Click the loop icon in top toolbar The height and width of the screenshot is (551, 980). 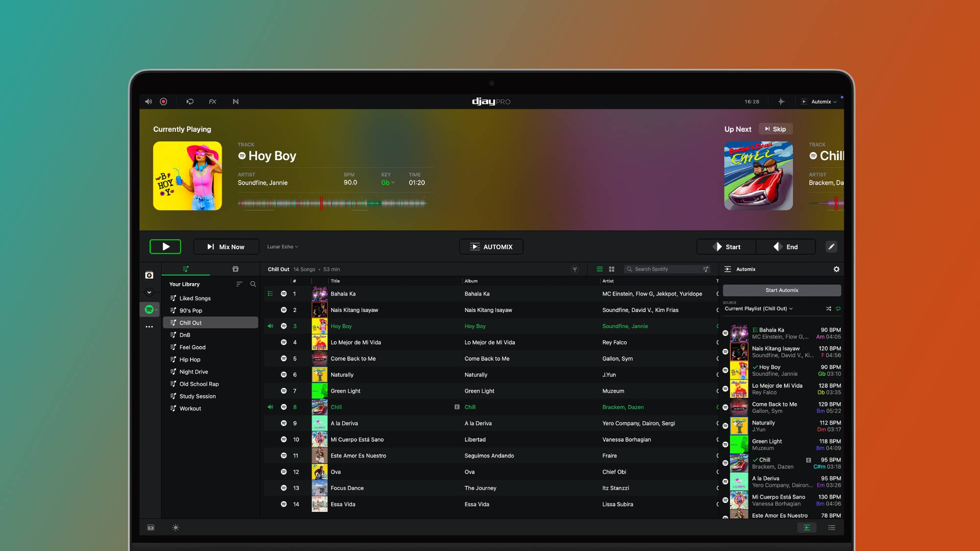190,101
